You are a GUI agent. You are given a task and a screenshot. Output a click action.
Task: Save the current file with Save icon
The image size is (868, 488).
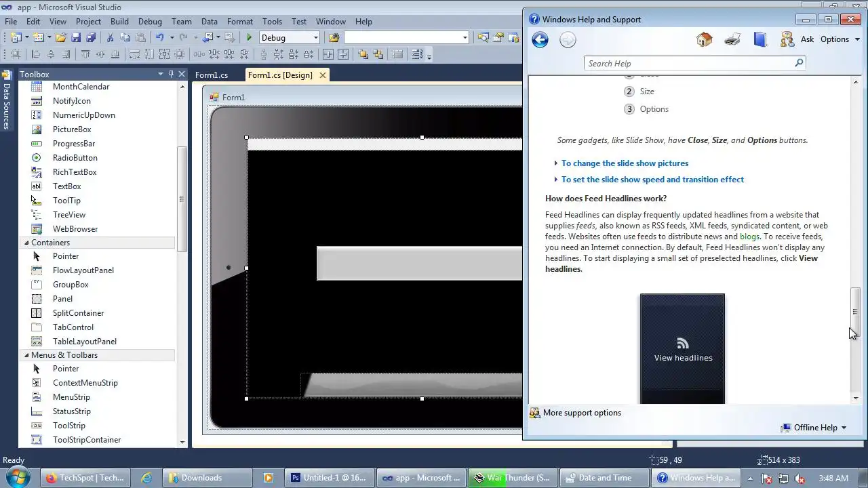(x=76, y=37)
